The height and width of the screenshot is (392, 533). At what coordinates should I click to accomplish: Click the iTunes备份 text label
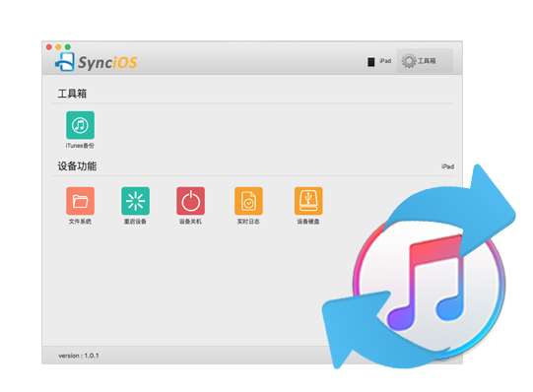point(80,146)
